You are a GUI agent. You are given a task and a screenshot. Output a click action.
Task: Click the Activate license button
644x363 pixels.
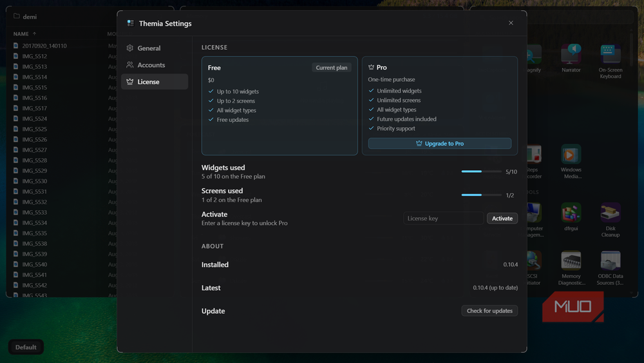[502, 219]
